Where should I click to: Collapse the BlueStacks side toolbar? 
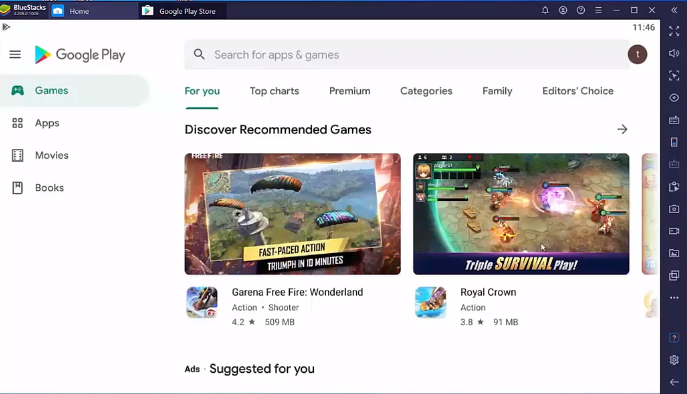point(674,10)
